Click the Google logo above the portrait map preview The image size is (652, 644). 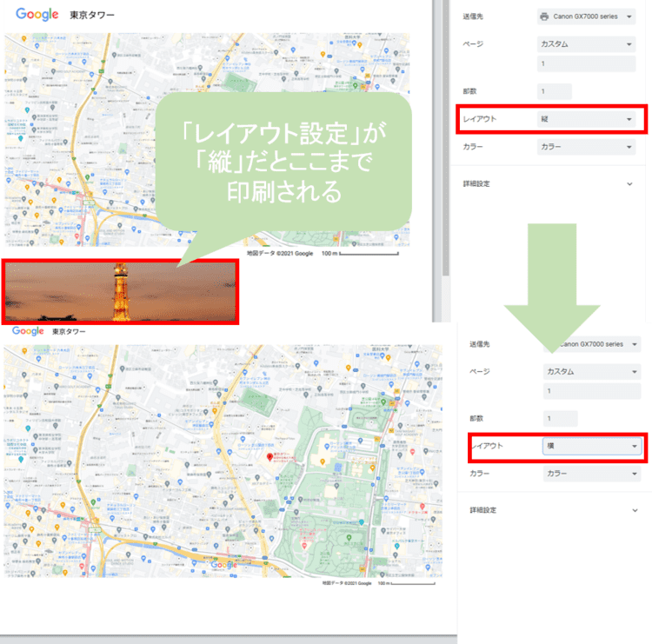point(37,15)
